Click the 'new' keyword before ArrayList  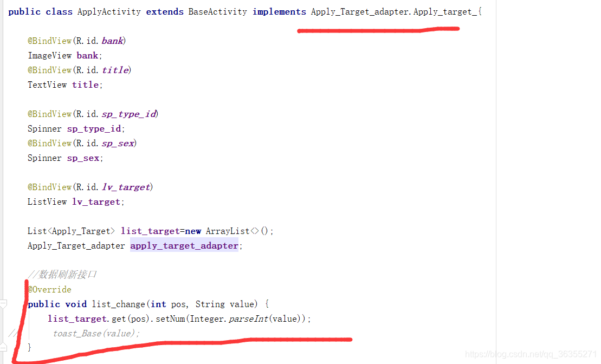click(x=193, y=231)
